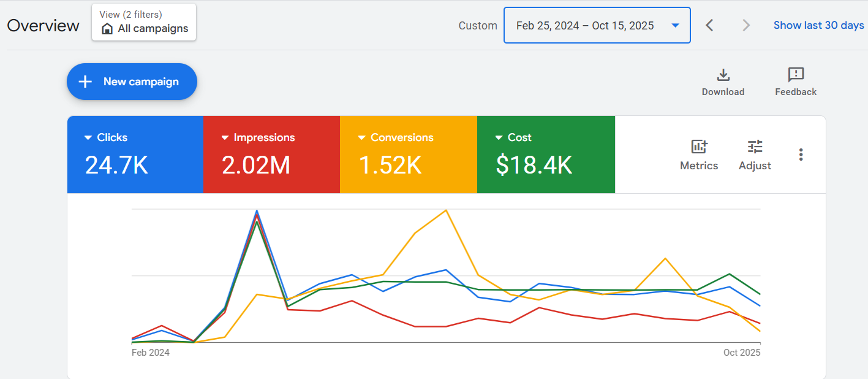Select the green Cost metric card
Viewport: 868px width, 379px height.
545,155
